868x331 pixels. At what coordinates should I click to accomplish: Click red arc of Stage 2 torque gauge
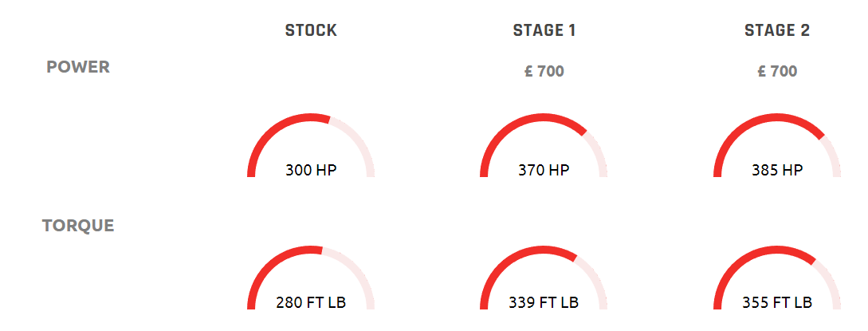(x=754, y=252)
